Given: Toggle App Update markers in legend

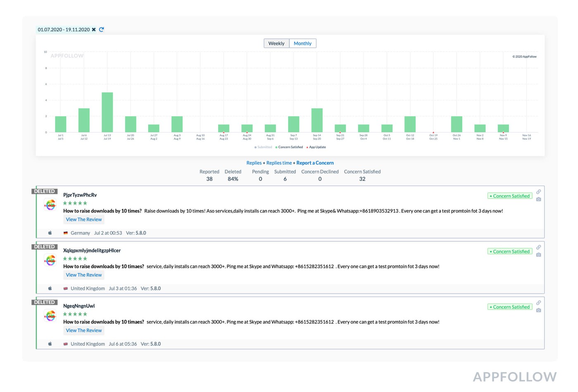Looking at the screenshot, I should (x=317, y=147).
